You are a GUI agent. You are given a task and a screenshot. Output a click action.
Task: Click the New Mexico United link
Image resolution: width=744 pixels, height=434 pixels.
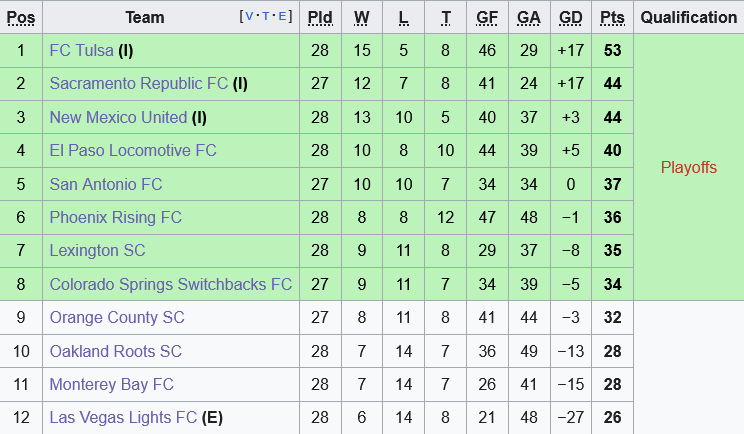pyautogui.click(x=118, y=117)
